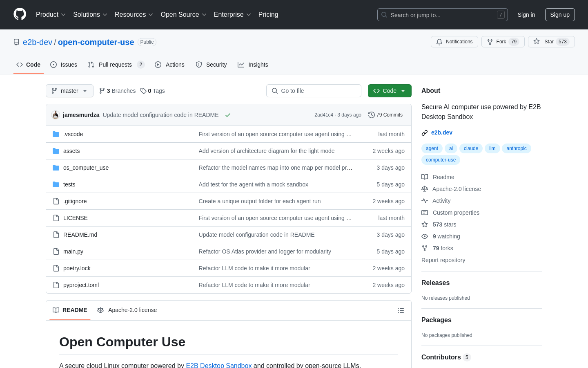The height and width of the screenshot is (368, 588).
Task: Click the .vscode folder icon
Action: click(56, 134)
